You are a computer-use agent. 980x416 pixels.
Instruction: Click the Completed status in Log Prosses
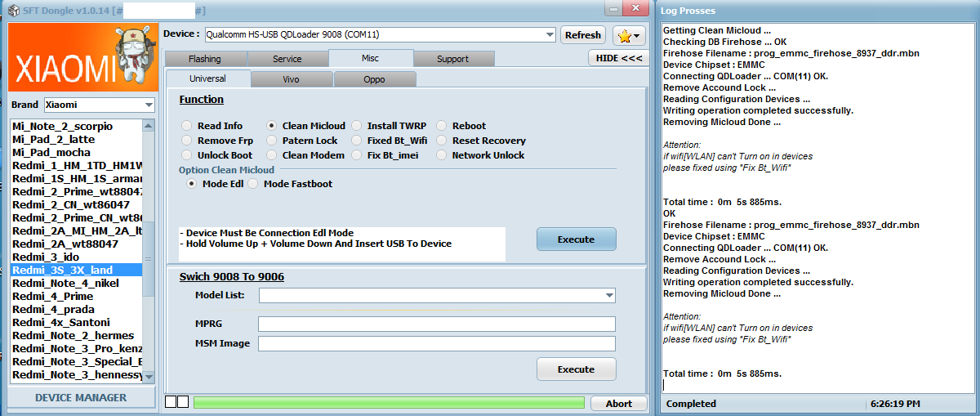click(x=691, y=404)
